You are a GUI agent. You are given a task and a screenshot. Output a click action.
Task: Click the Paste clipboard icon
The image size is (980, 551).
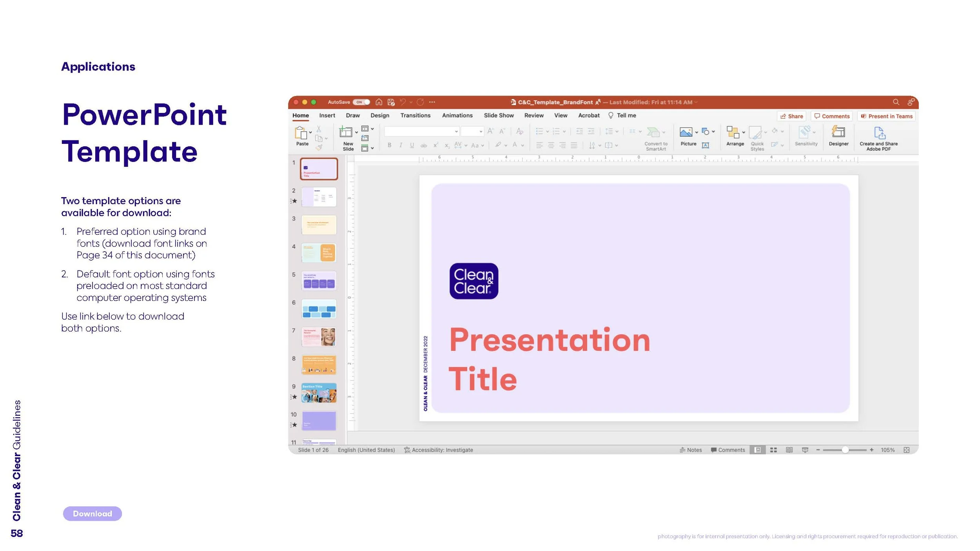(301, 133)
